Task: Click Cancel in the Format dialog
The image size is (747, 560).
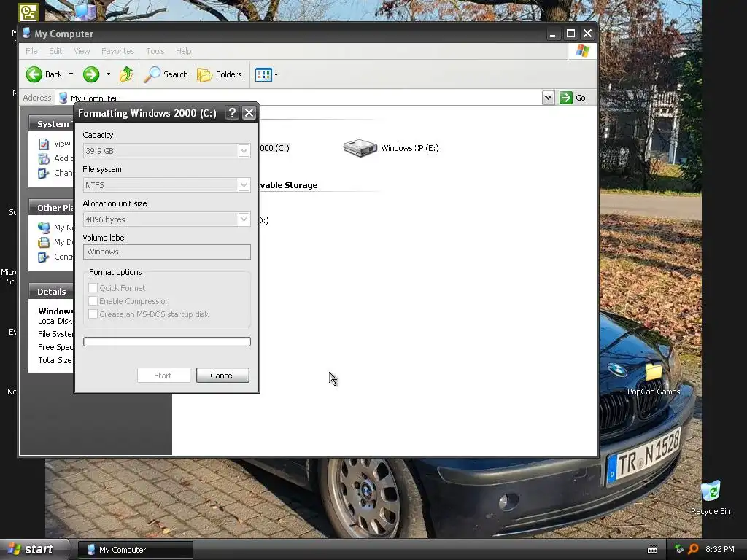Action: point(222,376)
